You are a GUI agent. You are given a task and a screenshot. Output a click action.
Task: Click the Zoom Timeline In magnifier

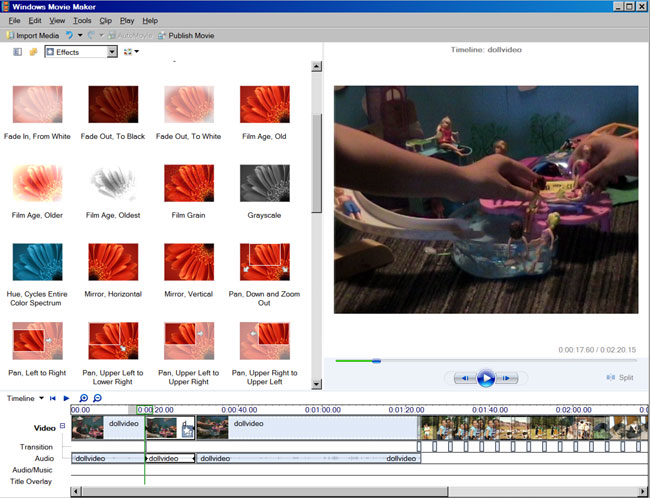pos(84,398)
